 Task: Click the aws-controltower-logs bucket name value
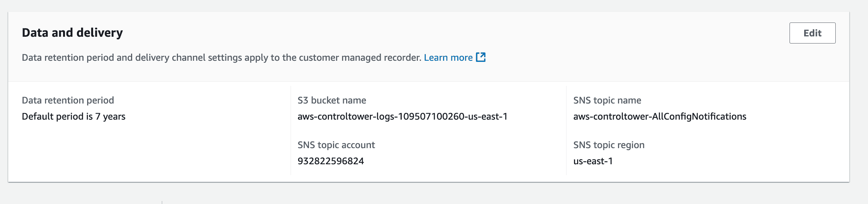(x=402, y=116)
